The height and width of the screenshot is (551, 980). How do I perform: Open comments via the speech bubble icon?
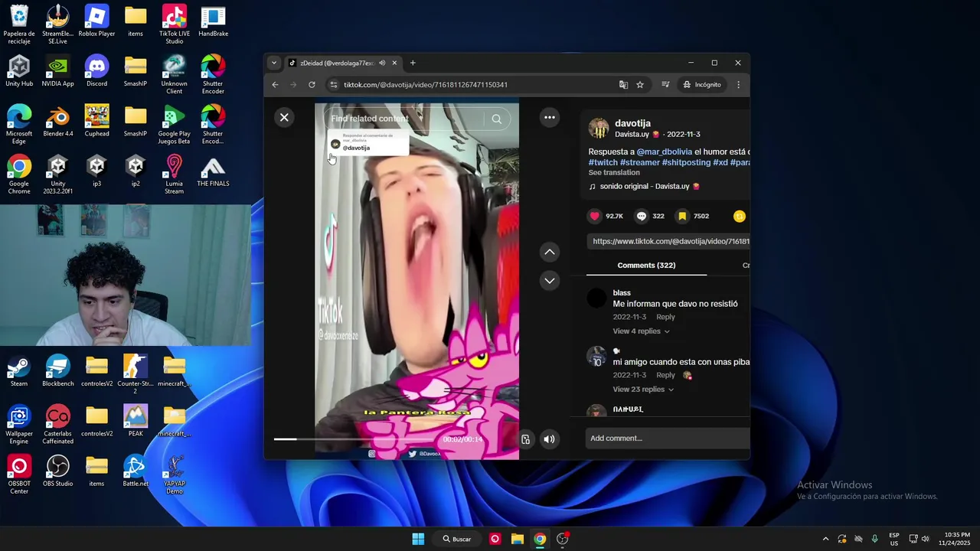pyautogui.click(x=642, y=216)
